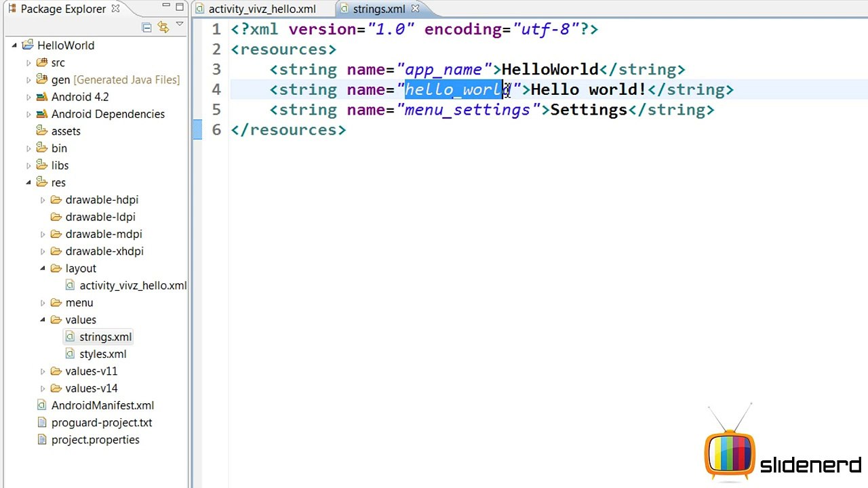
Task: Select the strings.xml editor tab
Action: coord(380,9)
